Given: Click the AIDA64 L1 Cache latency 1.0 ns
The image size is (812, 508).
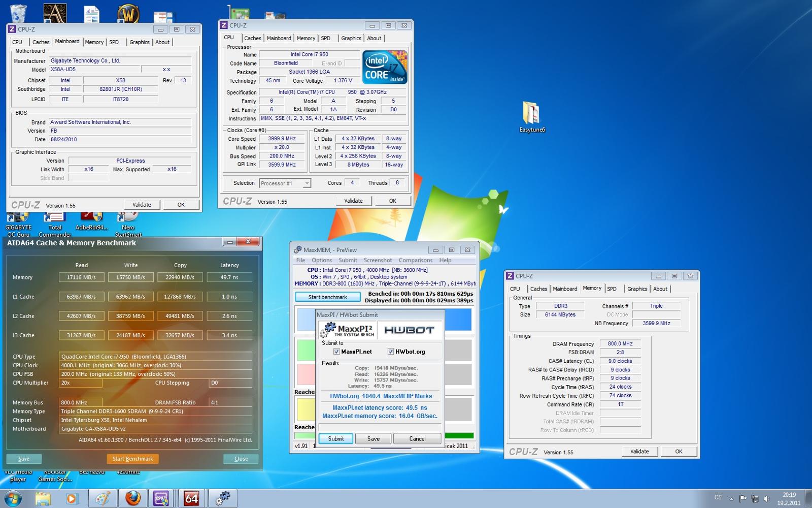Looking at the screenshot, I should tap(229, 297).
